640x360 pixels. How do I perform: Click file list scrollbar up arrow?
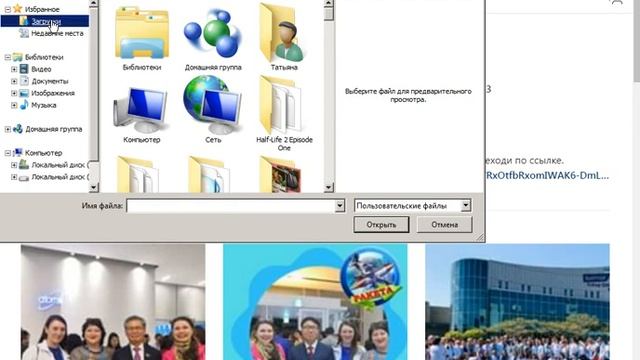tap(329, 4)
